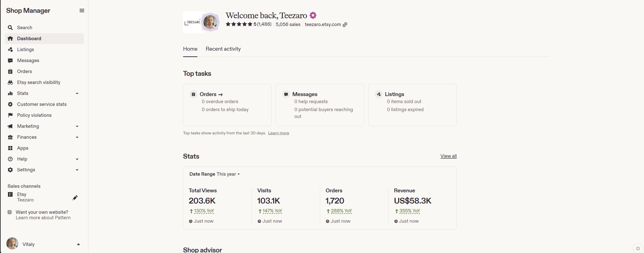View all stats link
This screenshot has width=644, height=253.
pyautogui.click(x=448, y=156)
